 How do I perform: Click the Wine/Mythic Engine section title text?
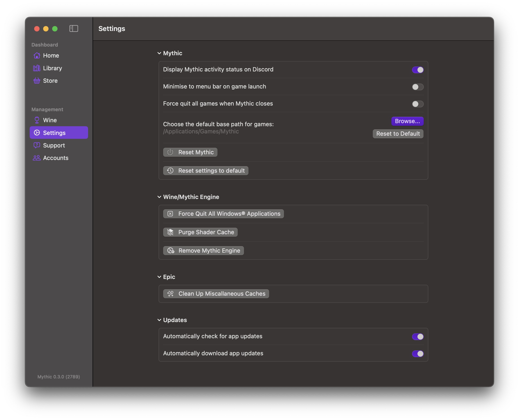(191, 197)
